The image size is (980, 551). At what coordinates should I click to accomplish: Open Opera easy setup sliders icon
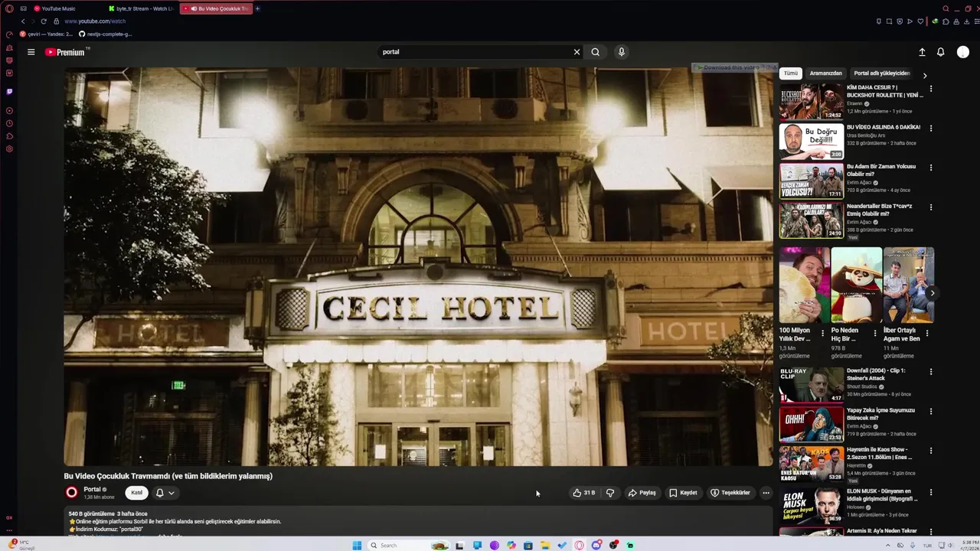pyautogui.click(x=976, y=21)
